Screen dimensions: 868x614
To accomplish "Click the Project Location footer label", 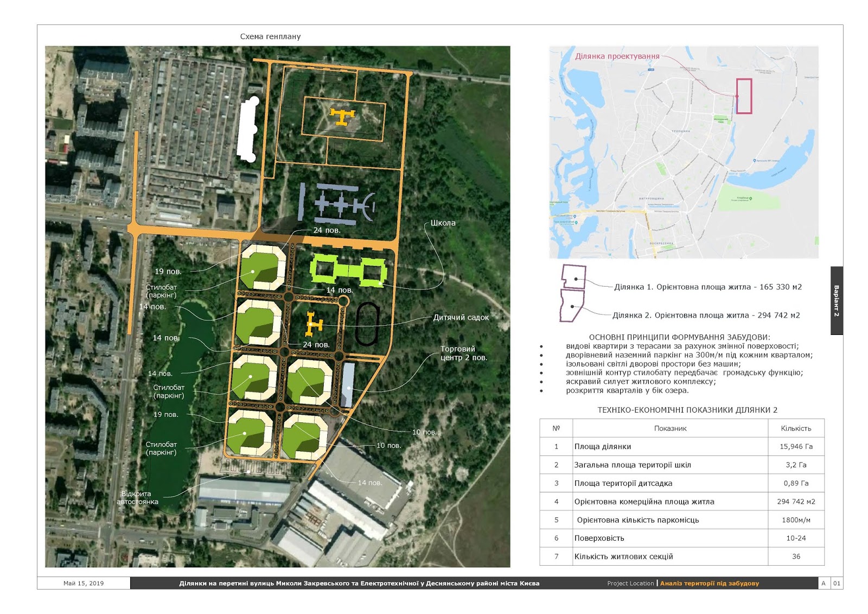I will pyautogui.click(x=630, y=584).
